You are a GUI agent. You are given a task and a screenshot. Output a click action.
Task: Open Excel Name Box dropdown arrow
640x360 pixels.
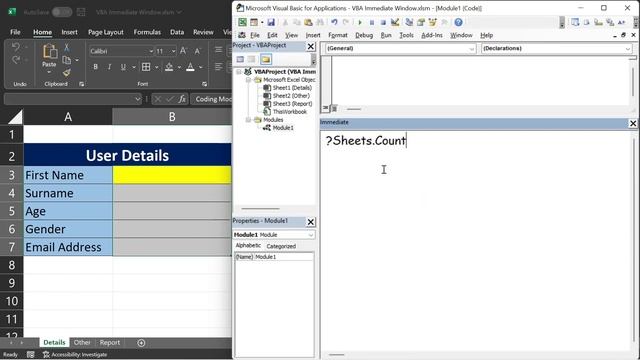pyautogui.click(x=138, y=99)
